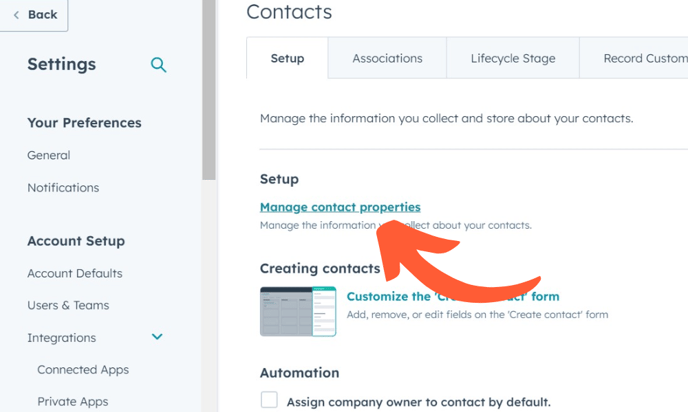Click the Back button
Image resolution: width=688 pixels, height=412 pixels.
pos(35,15)
